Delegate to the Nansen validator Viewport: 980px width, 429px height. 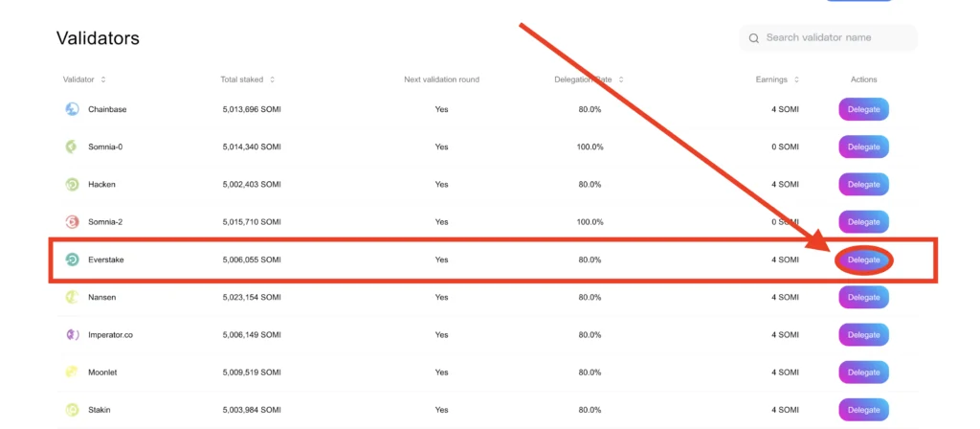(x=864, y=297)
